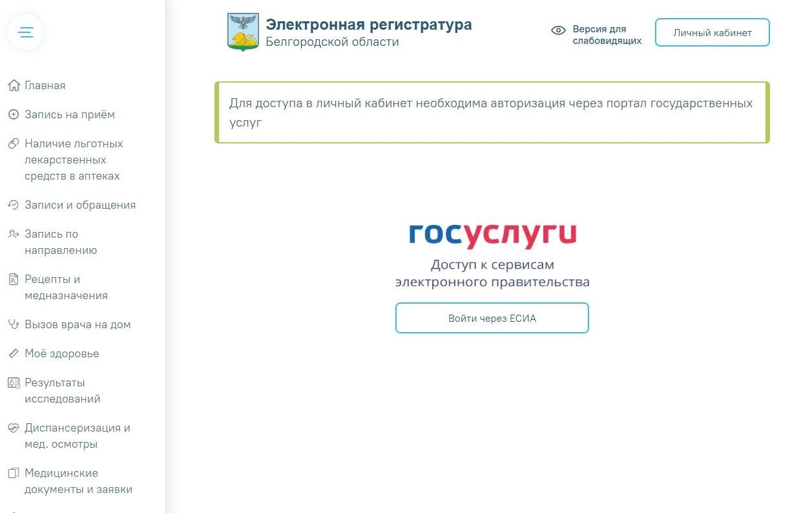
Task: Select the Результаты исследований icon
Action: (14, 382)
